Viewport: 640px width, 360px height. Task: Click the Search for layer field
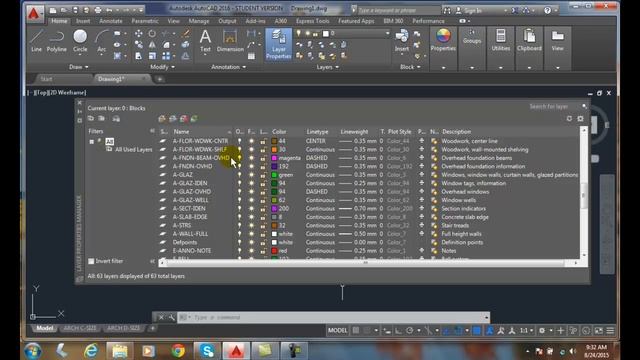(553, 107)
